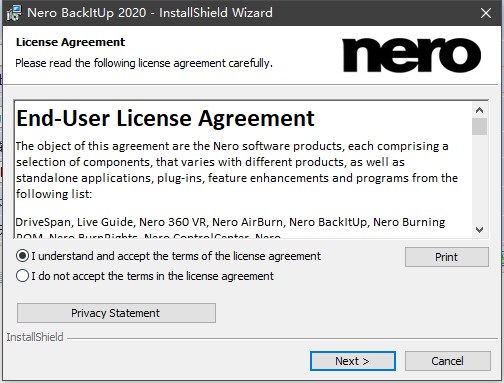Viewport: 504px width, 383px height.
Task: Close the InstallShield Wizard window
Action: (x=486, y=13)
